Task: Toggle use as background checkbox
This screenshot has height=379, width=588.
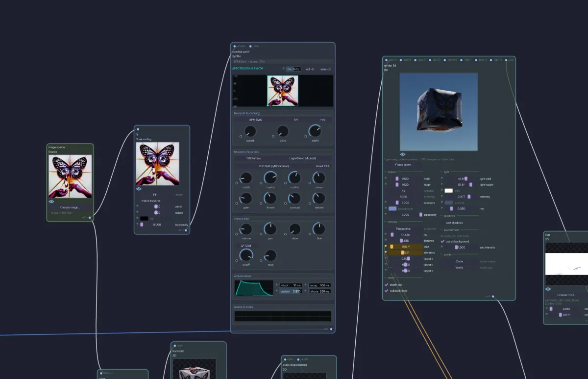Action: click(x=442, y=241)
